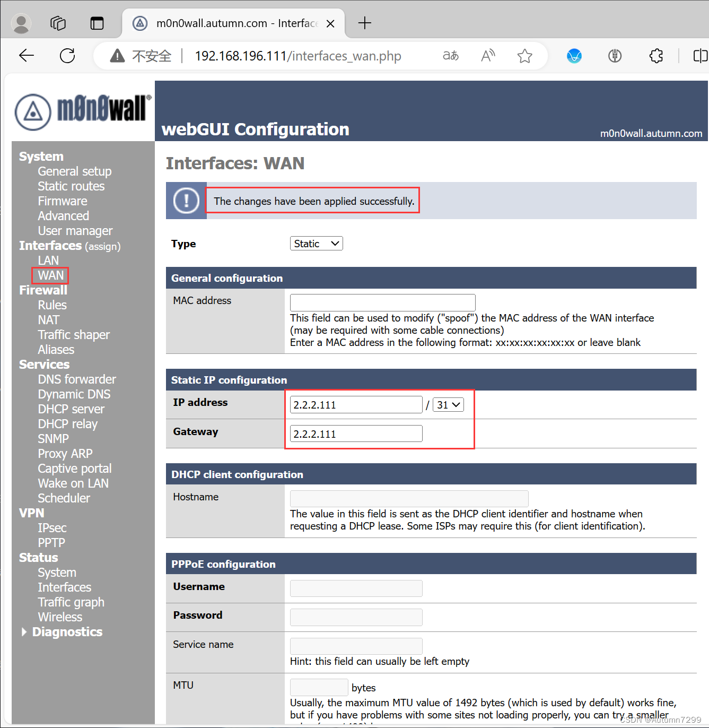Open Wireless status page
The height and width of the screenshot is (728, 709).
60,617
